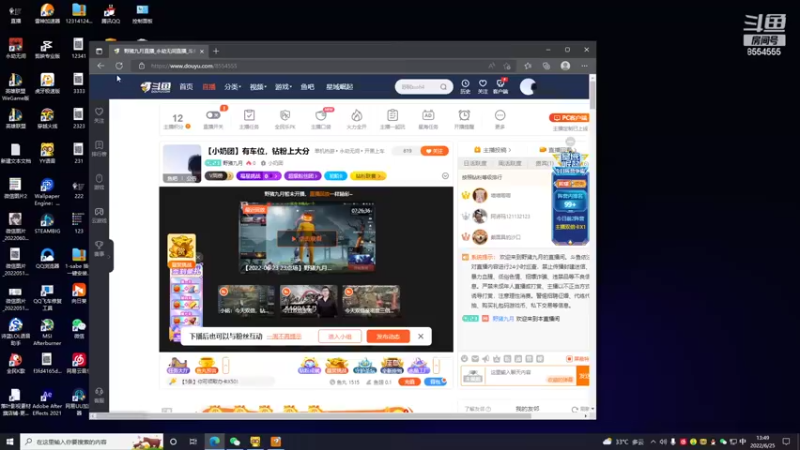Open the browser favorites star icon

point(528,66)
